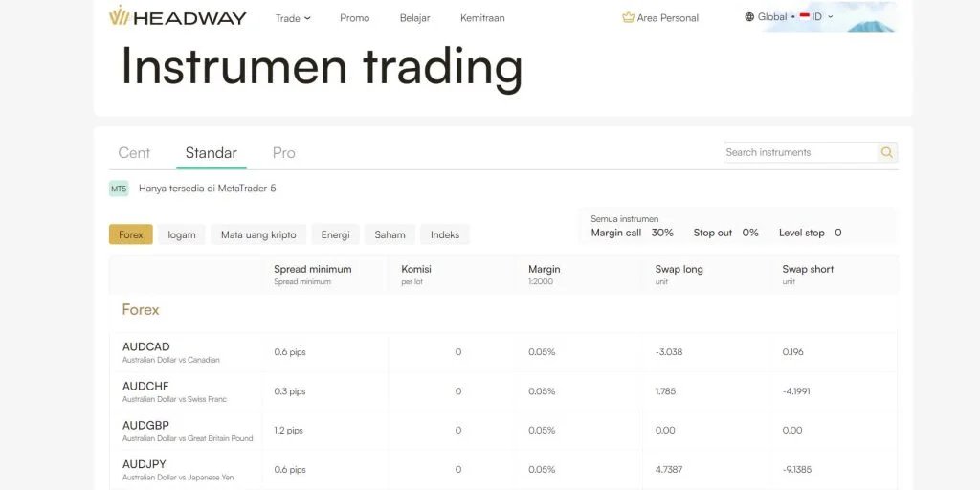
Task: Filter instruments by Forex
Action: (131, 234)
